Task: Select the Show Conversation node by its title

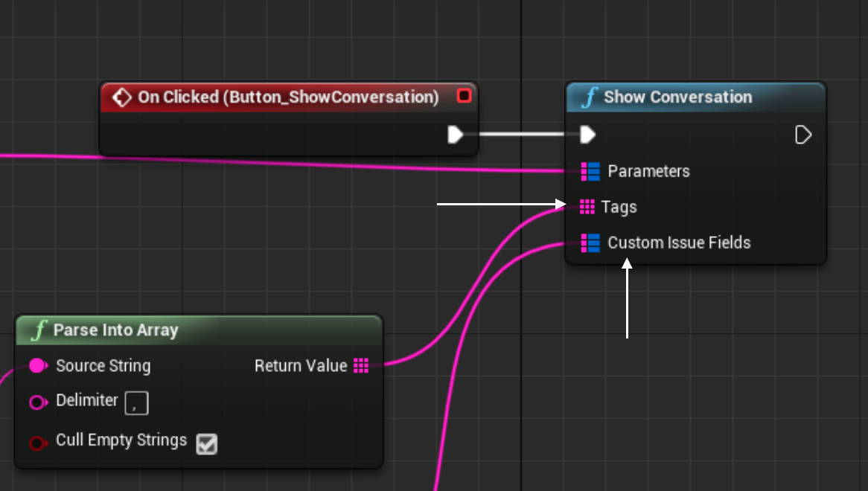Action: [x=677, y=97]
